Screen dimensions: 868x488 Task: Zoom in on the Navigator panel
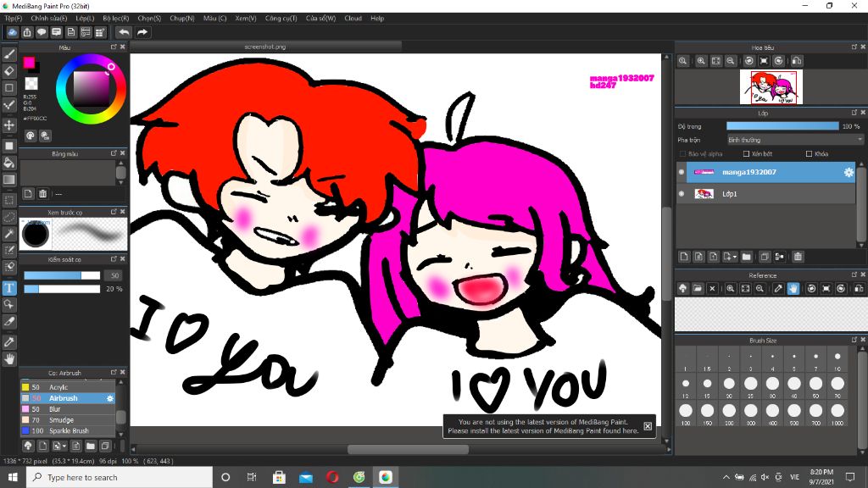701,61
